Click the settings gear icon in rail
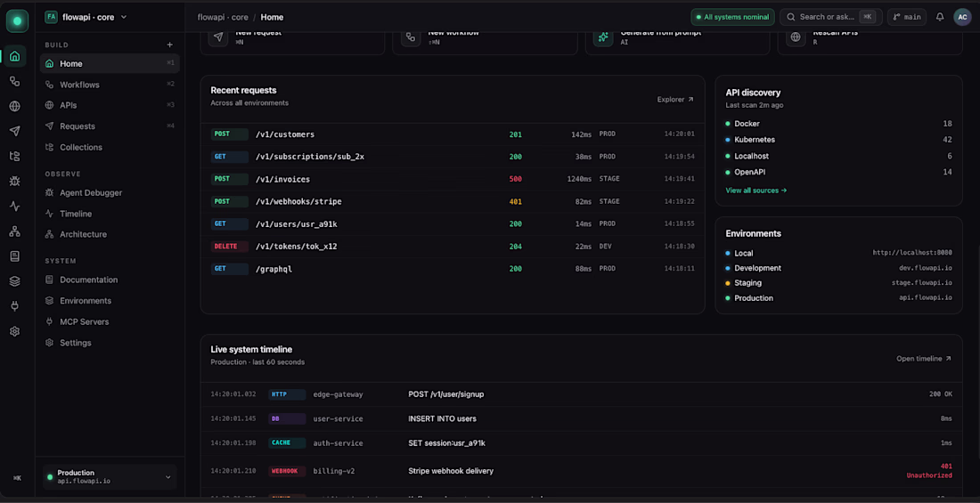 14,331
